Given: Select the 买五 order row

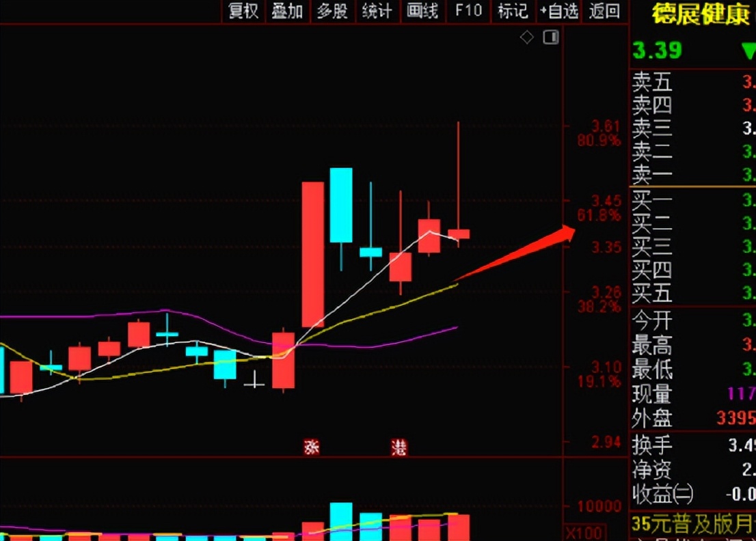Looking at the screenshot, I should [x=693, y=293].
